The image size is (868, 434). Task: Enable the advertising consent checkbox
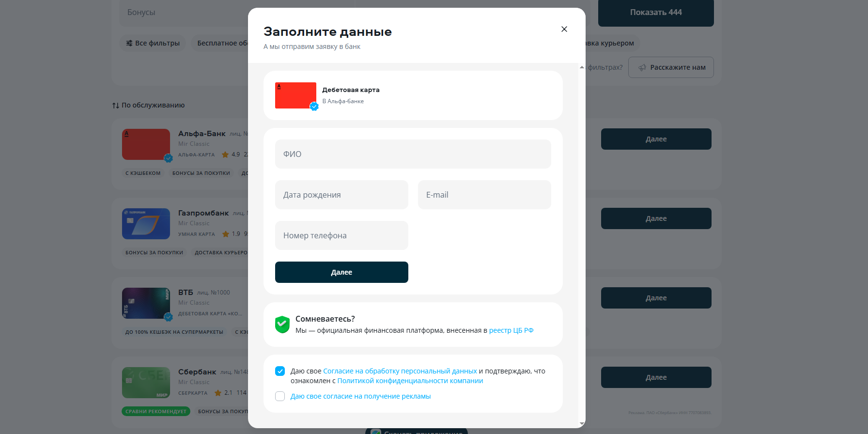coord(280,396)
